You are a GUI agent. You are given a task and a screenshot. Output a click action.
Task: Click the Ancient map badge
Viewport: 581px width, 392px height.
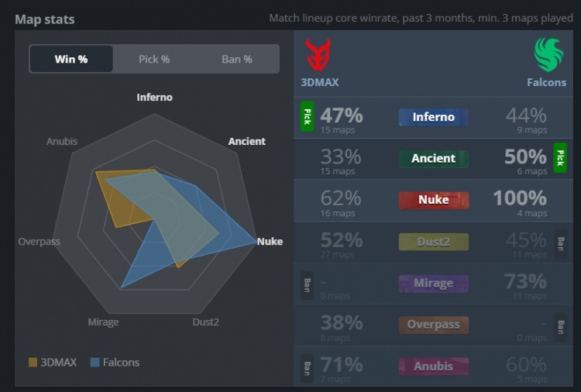pos(433,159)
